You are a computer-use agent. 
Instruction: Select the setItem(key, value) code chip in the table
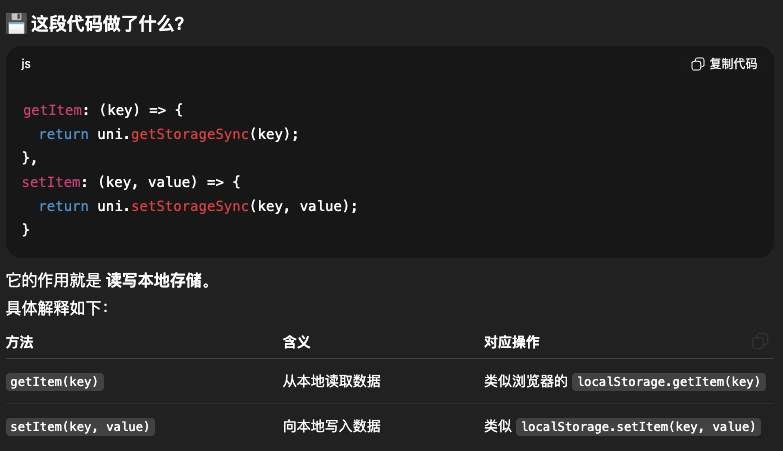click(80, 426)
